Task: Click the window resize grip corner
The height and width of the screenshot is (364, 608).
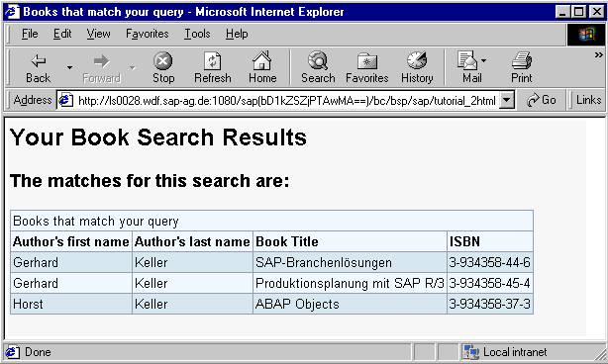Action: tap(599, 354)
